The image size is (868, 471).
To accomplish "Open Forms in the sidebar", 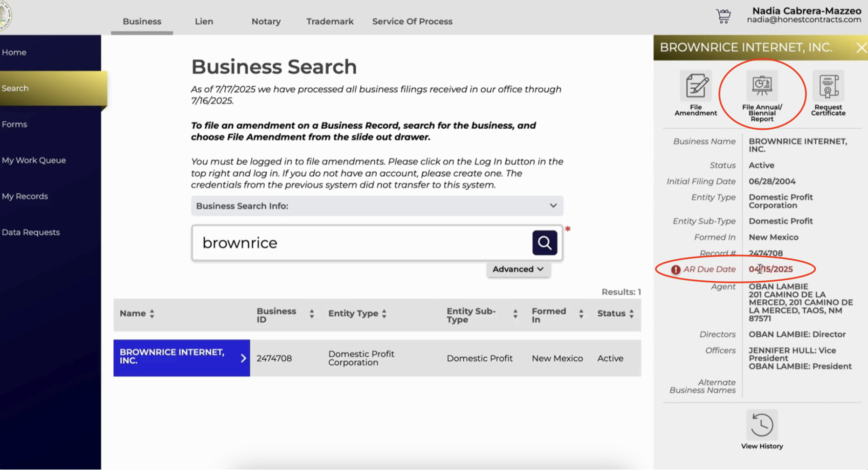I will 14,125.
